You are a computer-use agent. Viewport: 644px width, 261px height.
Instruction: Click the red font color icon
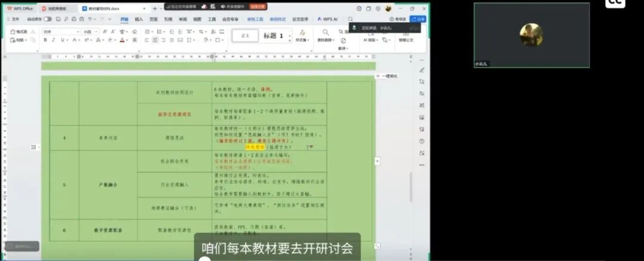pos(122,40)
